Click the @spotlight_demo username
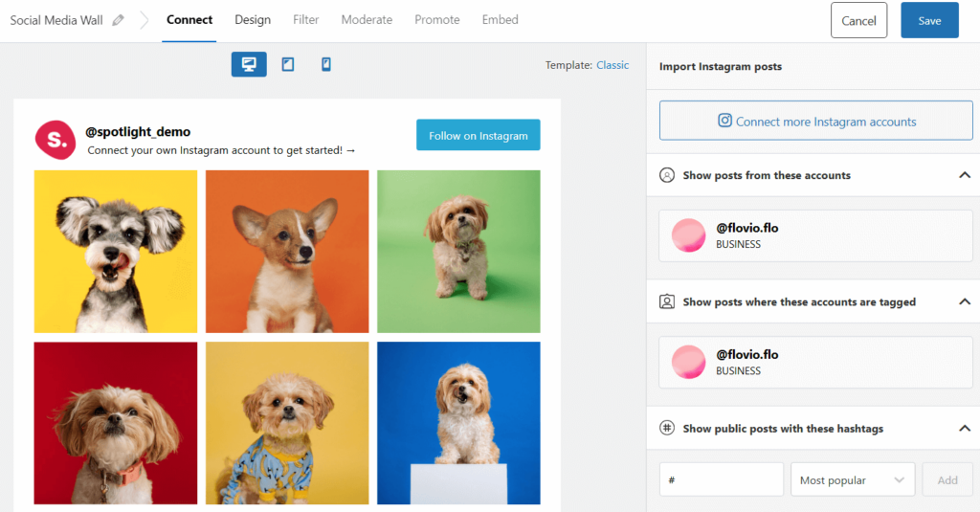The width and height of the screenshot is (980, 512). [138, 132]
